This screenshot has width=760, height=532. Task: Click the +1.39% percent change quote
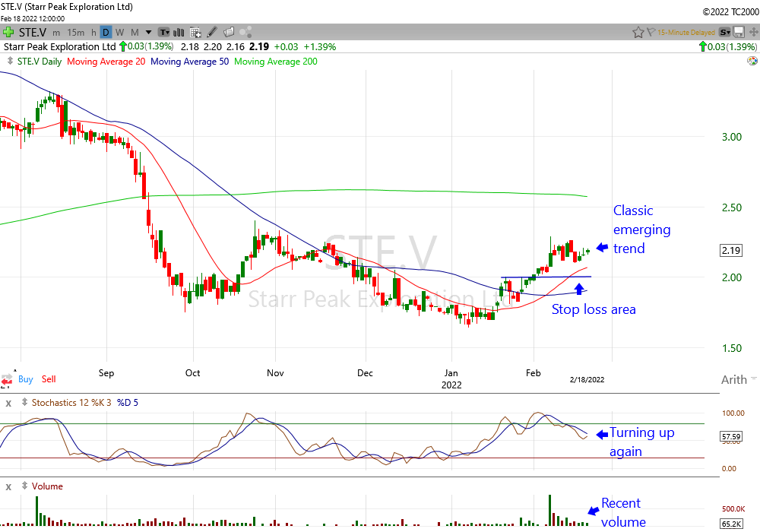click(x=319, y=46)
